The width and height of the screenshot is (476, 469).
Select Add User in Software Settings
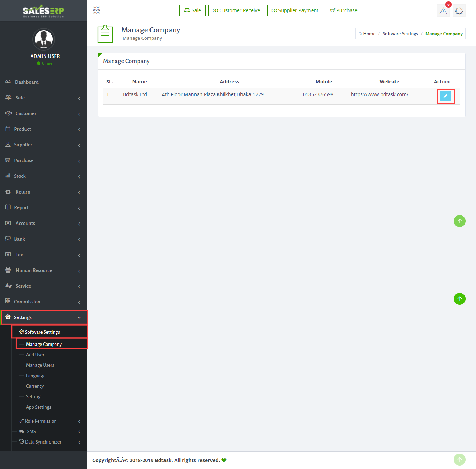35,355
